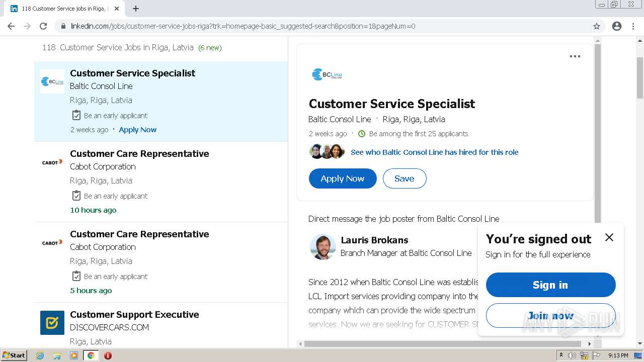644x362 pixels.
Task: Open the Chrome three-dot menu
Action: tap(633, 26)
